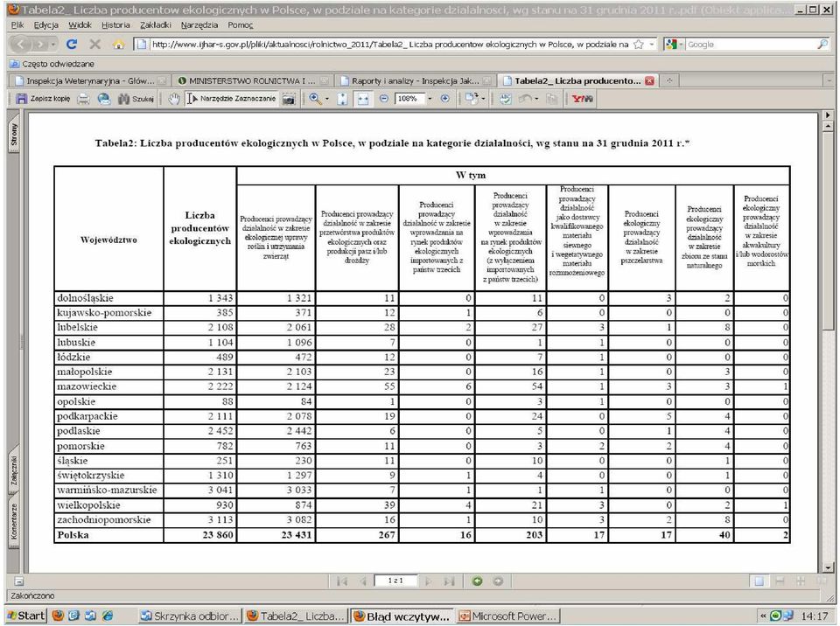Open Microsoft PowerPoint taskbar window
The width and height of the screenshot is (840, 626).
coord(509,616)
